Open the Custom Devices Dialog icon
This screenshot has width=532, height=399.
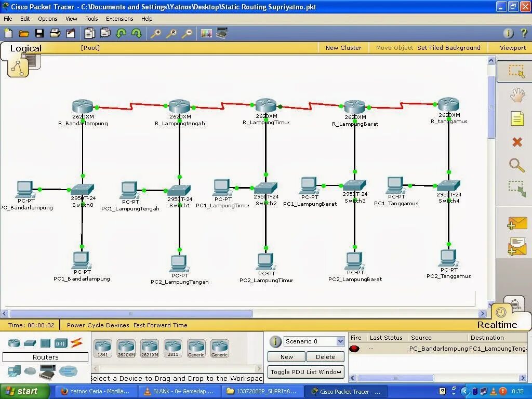221,33
